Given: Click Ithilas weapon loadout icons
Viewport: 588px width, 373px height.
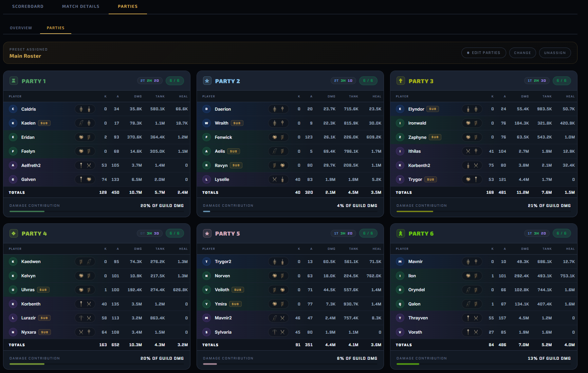Looking at the screenshot, I should (472, 151).
